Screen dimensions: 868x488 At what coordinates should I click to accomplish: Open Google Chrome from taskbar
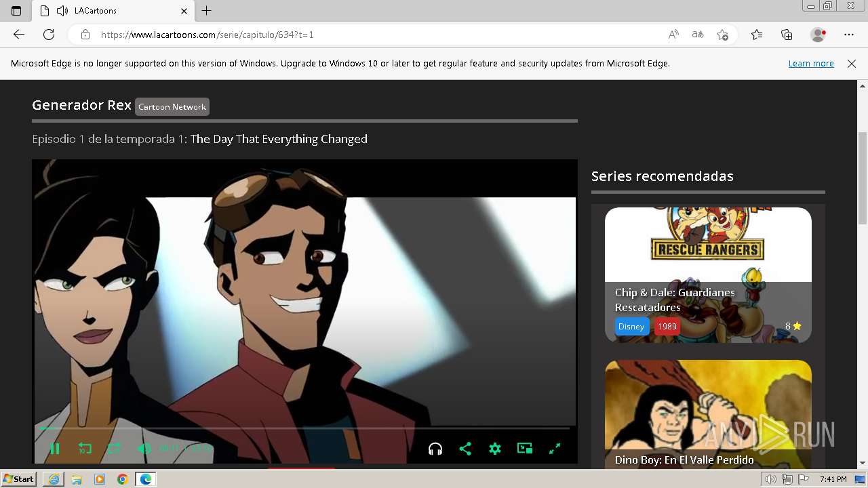point(123,479)
